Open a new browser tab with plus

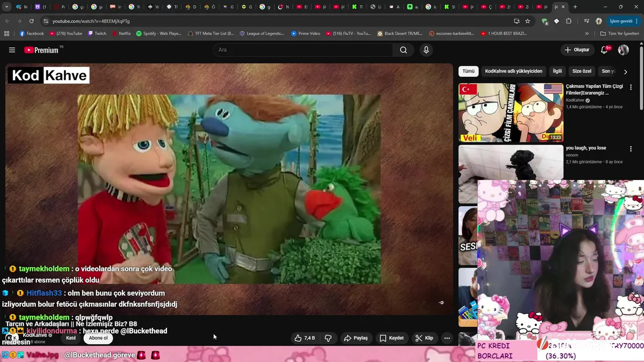coord(575,7)
